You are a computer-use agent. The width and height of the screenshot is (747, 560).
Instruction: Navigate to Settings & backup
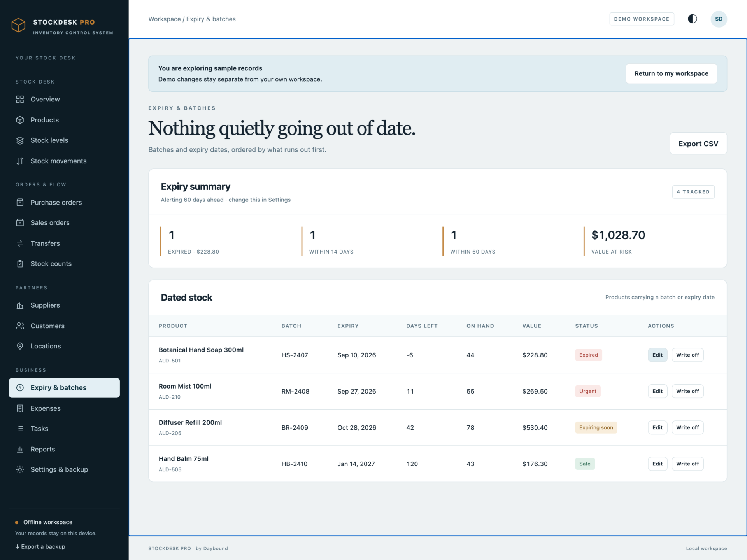click(64, 469)
